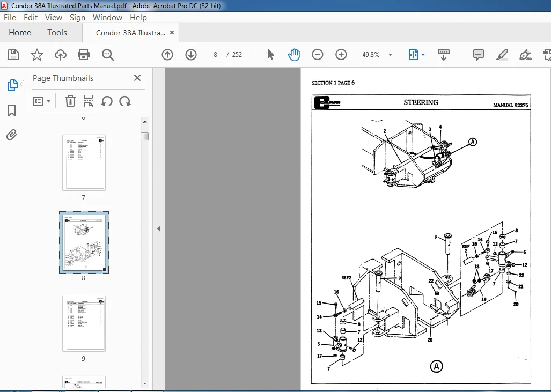Print the document using printer icon

click(84, 55)
